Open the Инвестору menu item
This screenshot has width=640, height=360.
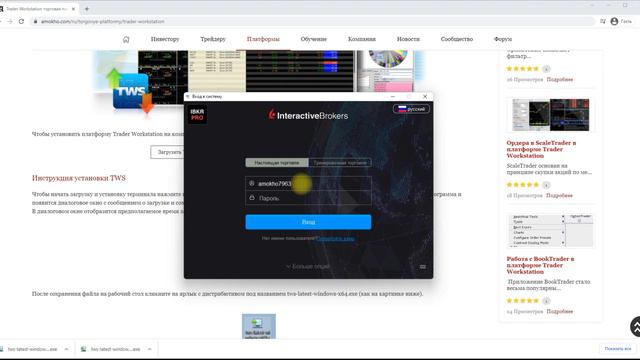(165, 39)
